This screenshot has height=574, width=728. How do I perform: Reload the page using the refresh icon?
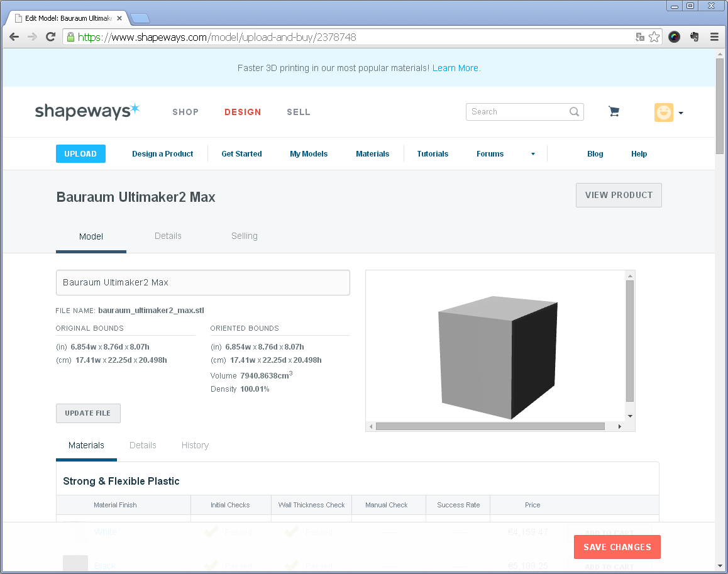coord(51,37)
